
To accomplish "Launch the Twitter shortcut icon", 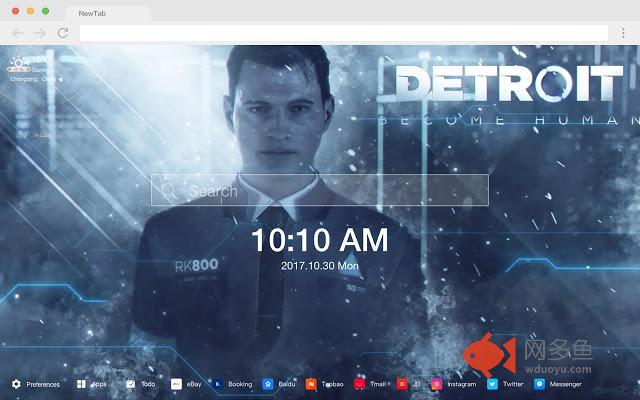I will (492, 384).
